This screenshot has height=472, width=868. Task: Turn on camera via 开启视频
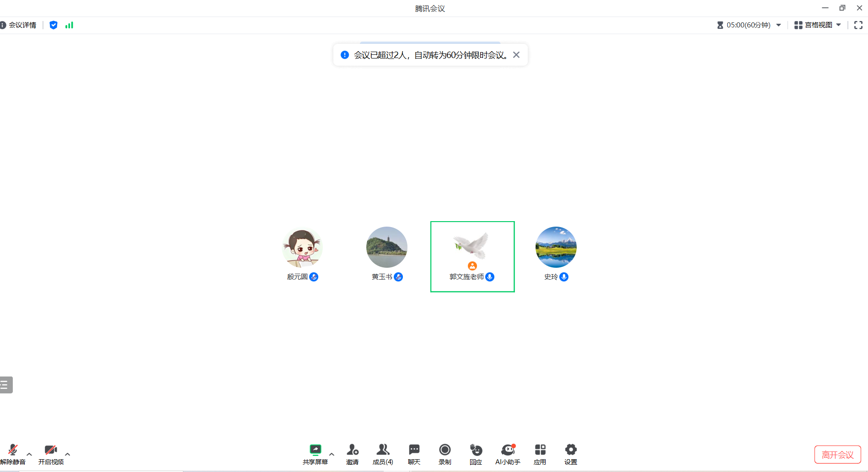51,454
